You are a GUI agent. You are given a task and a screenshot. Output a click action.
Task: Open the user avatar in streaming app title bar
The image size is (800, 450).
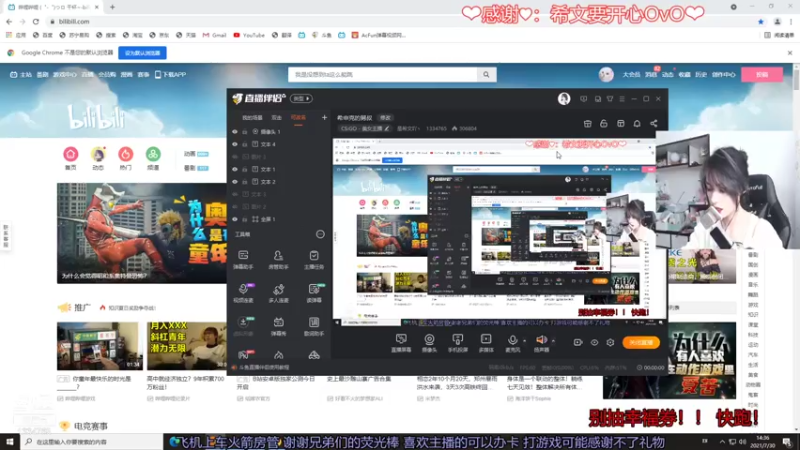pyautogui.click(x=564, y=98)
